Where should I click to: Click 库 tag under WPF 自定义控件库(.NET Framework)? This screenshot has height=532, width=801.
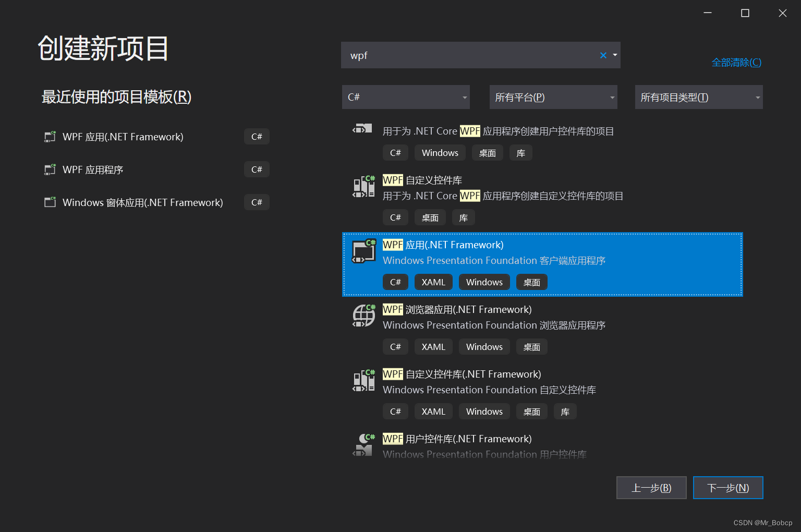tap(565, 412)
